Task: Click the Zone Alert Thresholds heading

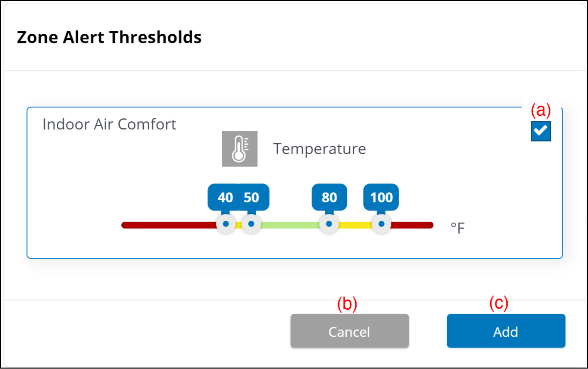Action: [109, 37]
